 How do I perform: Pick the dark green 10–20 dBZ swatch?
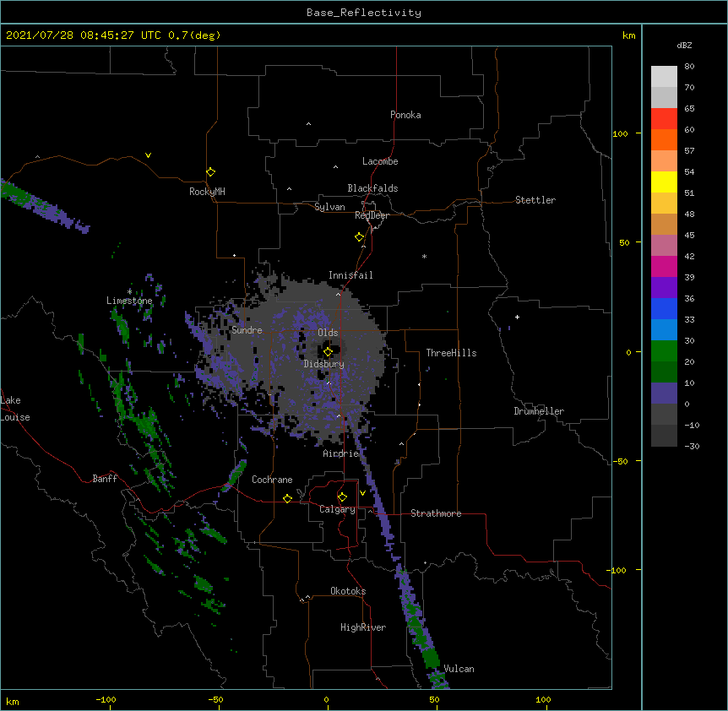pyautogui.click(x=664, y=372)
